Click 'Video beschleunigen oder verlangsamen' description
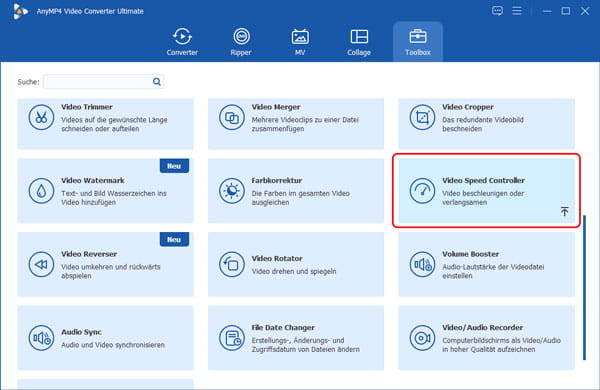 pyautogui.click(x=483, y=198)
